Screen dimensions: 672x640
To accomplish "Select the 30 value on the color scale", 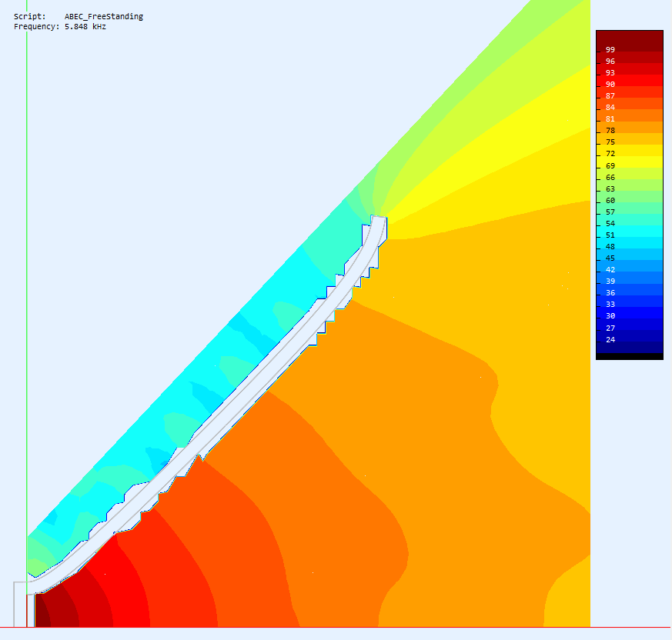I will 610,315.
